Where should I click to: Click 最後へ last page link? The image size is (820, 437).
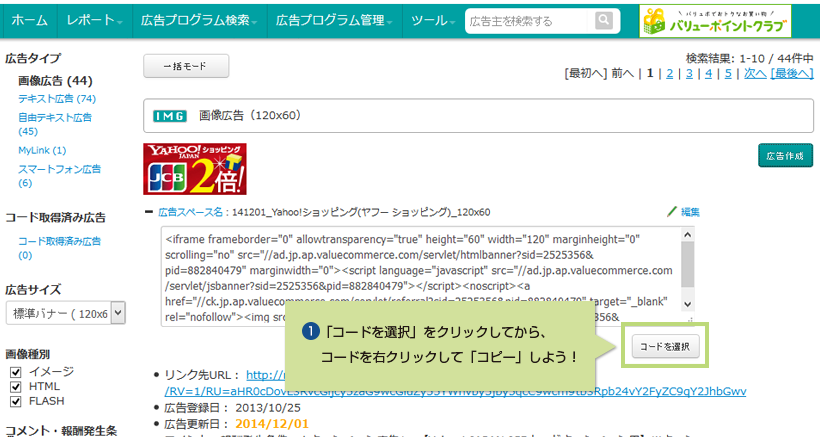[792, 74]
